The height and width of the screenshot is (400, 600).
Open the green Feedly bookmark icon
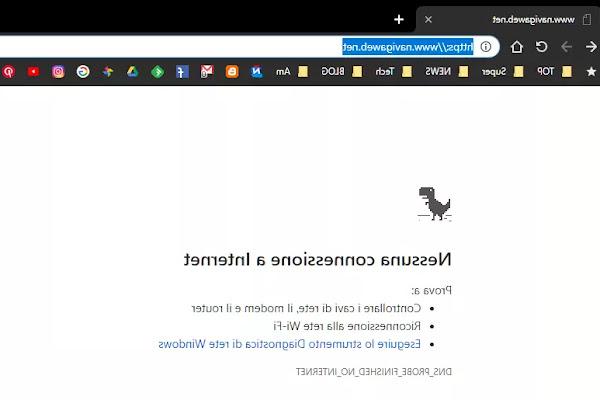tap(157, 72)
